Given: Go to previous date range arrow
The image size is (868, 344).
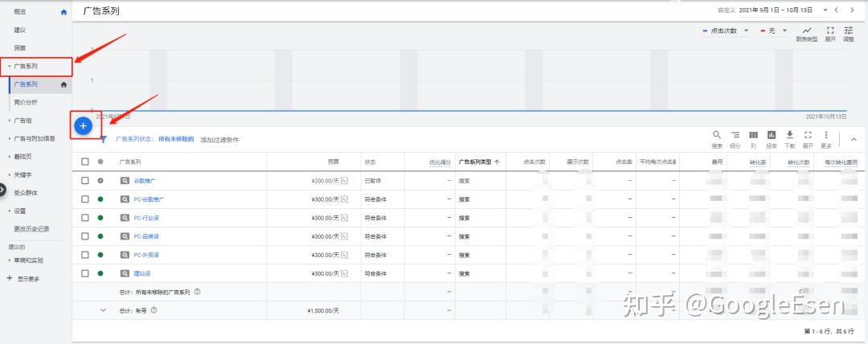Looking at the screenshot, I should click(x=837, y=10).
